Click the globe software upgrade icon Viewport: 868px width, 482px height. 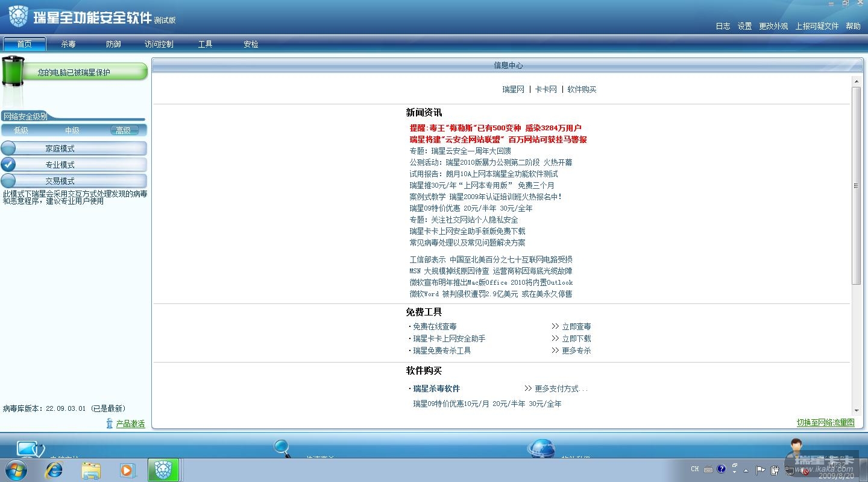tap(541, 449)
